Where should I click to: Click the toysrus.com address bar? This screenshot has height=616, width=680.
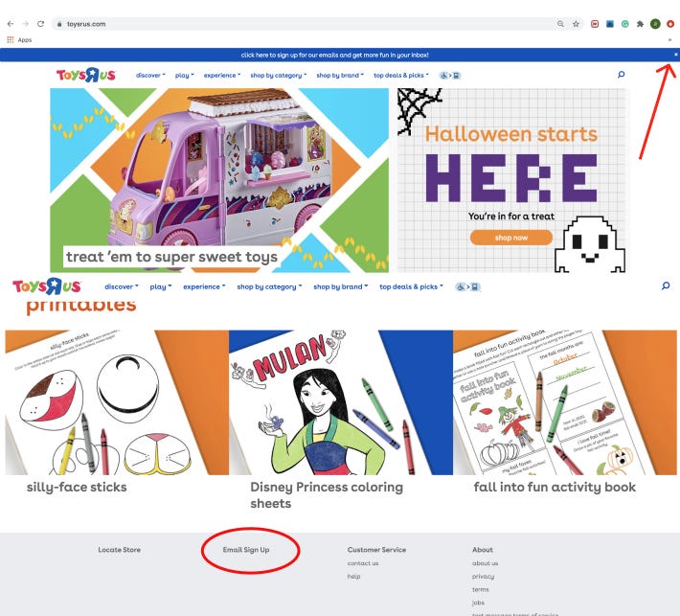[304, 24]
